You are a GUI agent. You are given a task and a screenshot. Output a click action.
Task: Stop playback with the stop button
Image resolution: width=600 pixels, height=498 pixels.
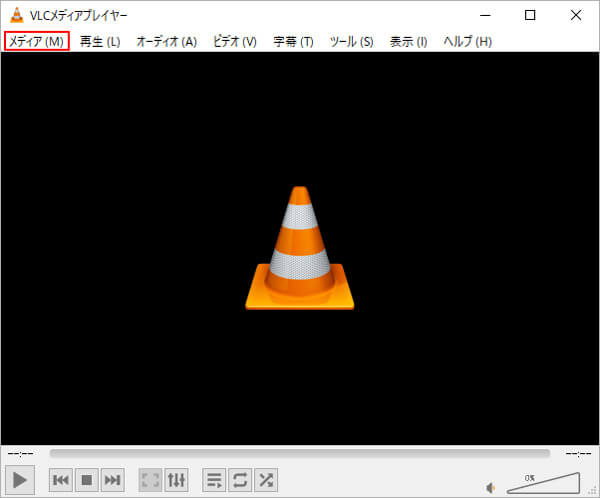tap(87, 480)
